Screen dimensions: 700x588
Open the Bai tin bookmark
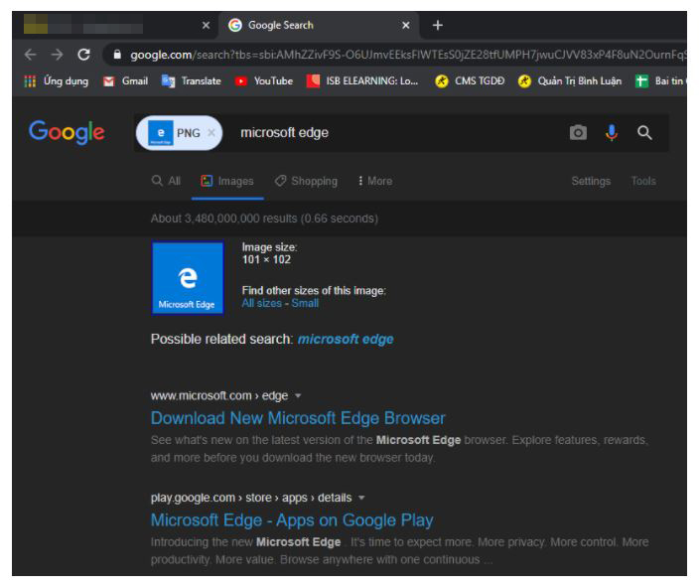(660, 81)
